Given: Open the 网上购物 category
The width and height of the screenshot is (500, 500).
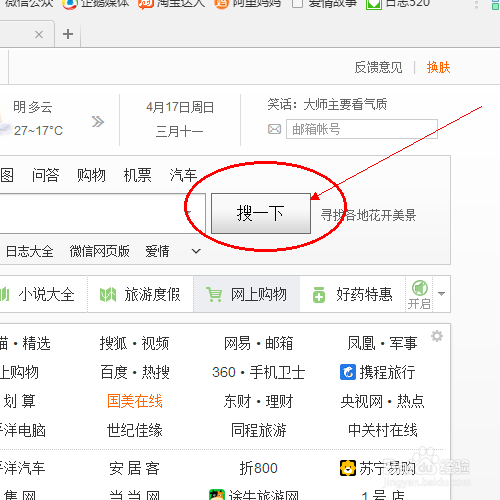Looking at the screenshot, I should (247, 294).
